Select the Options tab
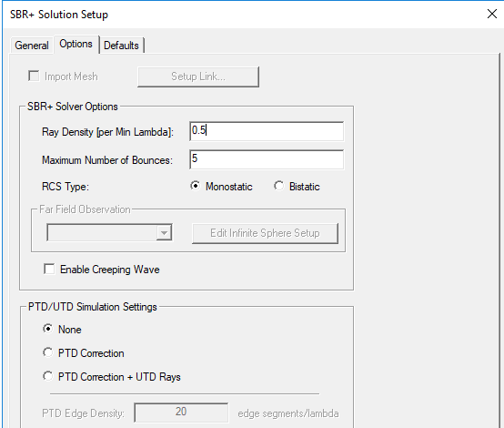504x428 pixels. [x=76, y=44]
